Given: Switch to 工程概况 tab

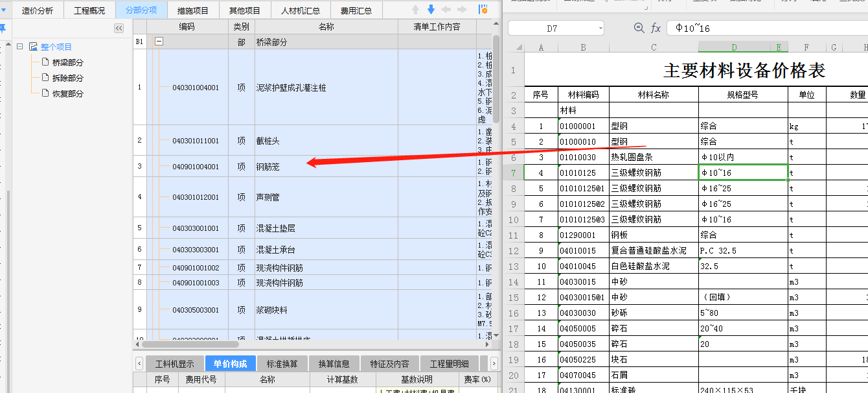Looking at the screenshot, I should (89, 10).
